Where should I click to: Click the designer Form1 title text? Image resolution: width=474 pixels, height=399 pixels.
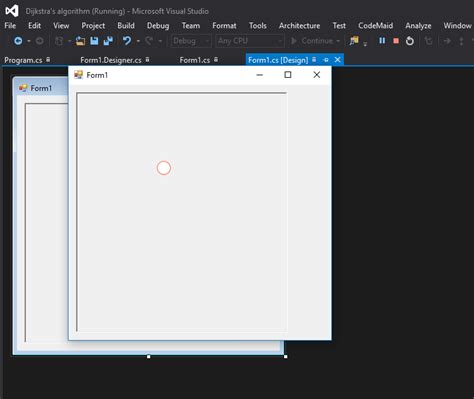(41, 88)
